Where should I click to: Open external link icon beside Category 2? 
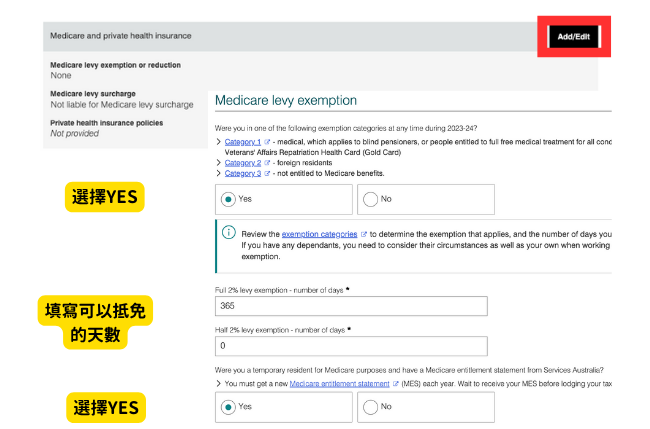(267, 162)
